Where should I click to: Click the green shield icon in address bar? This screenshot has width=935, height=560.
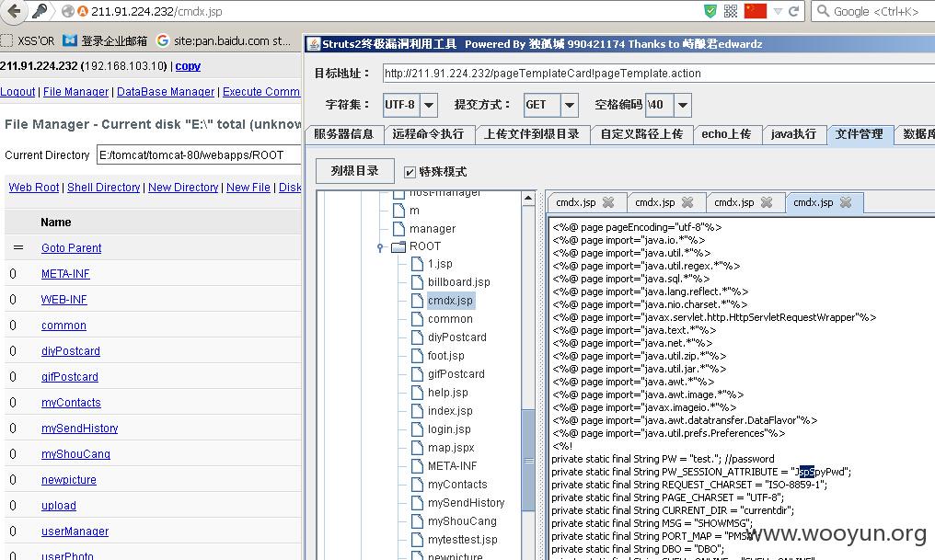[710, 11]
